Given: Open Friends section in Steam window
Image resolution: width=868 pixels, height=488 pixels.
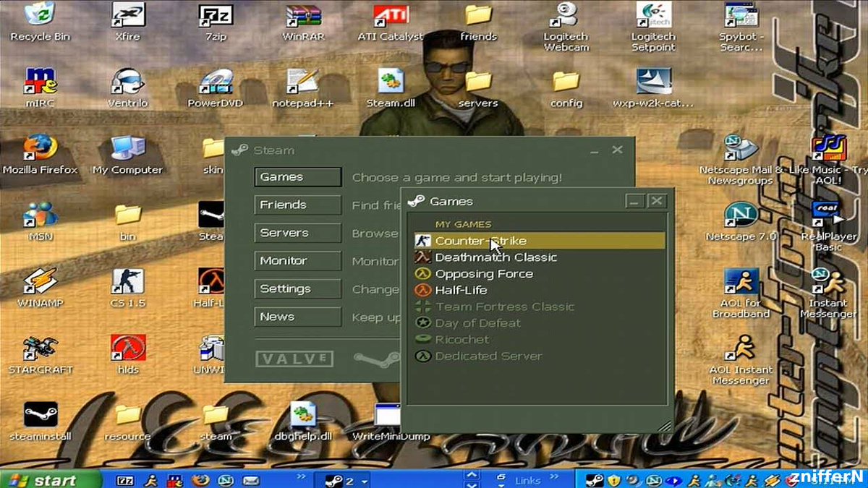Looking at the screenshot, I should pyautogui.click(x=298, y=205).
